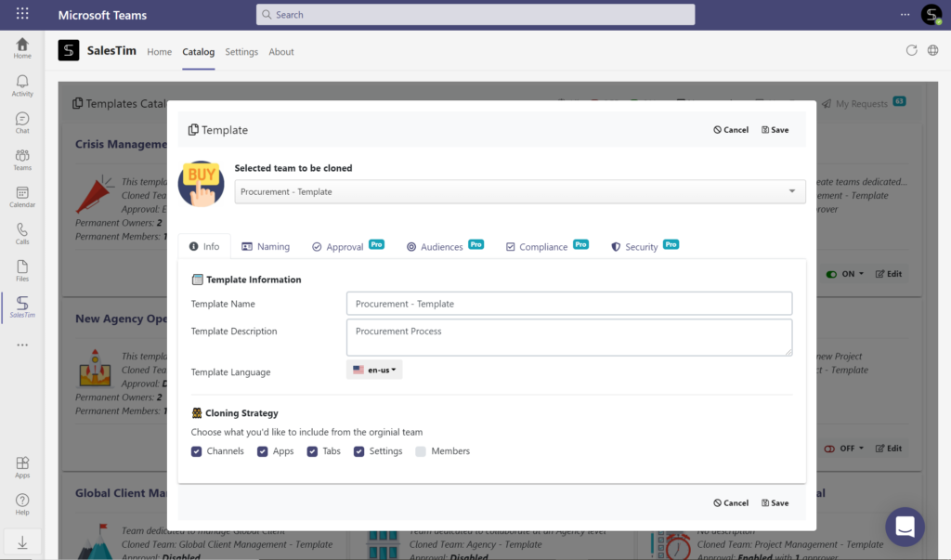Uncheck the Apps checkbox

click(x=263, y=451)
